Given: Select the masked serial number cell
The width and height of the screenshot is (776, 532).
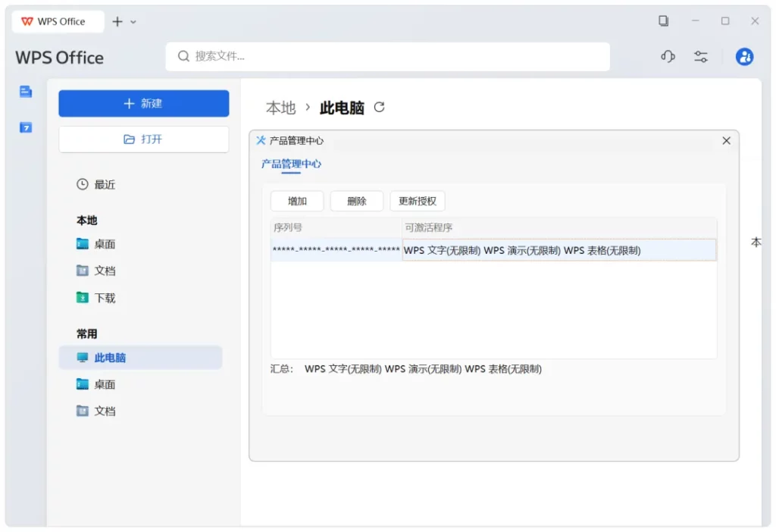Looking at the screenshot, I should tap(336, 250).
